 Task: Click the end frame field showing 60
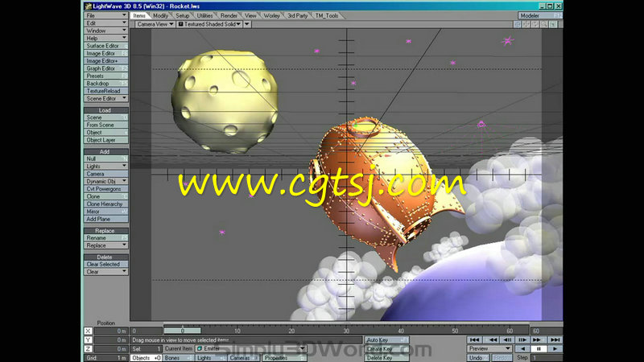point(547,331)
